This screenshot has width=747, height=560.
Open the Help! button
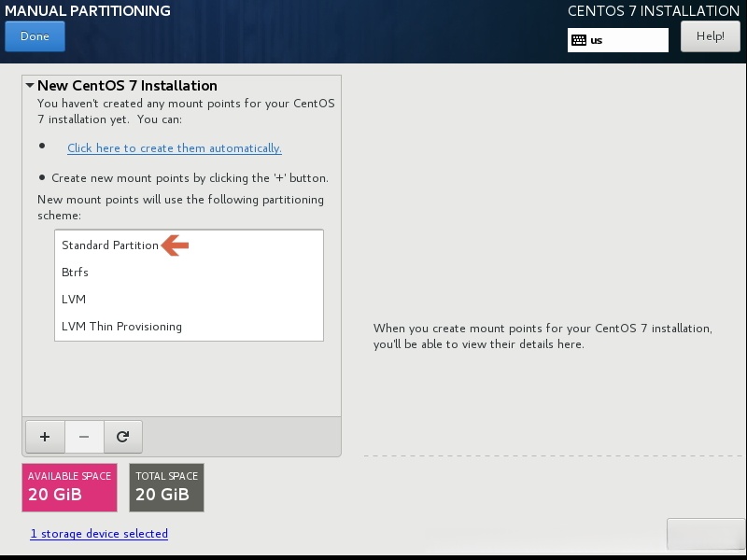[710, 36]
